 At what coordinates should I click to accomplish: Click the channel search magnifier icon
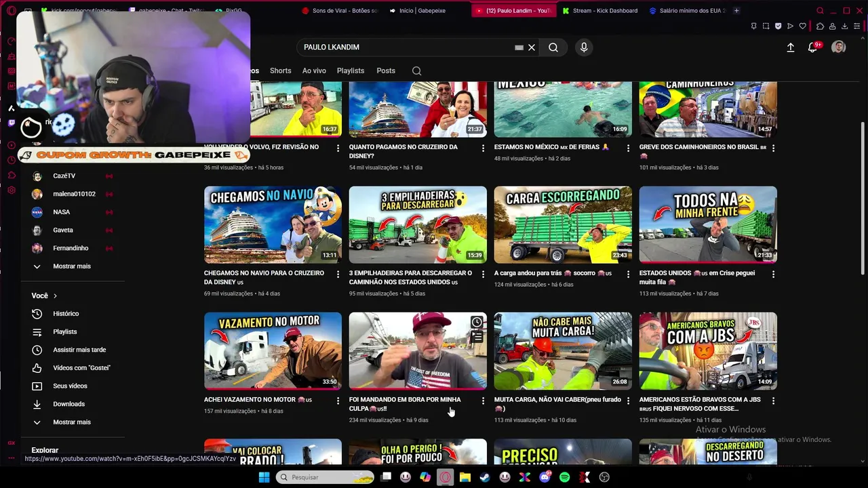pos(416,70)
